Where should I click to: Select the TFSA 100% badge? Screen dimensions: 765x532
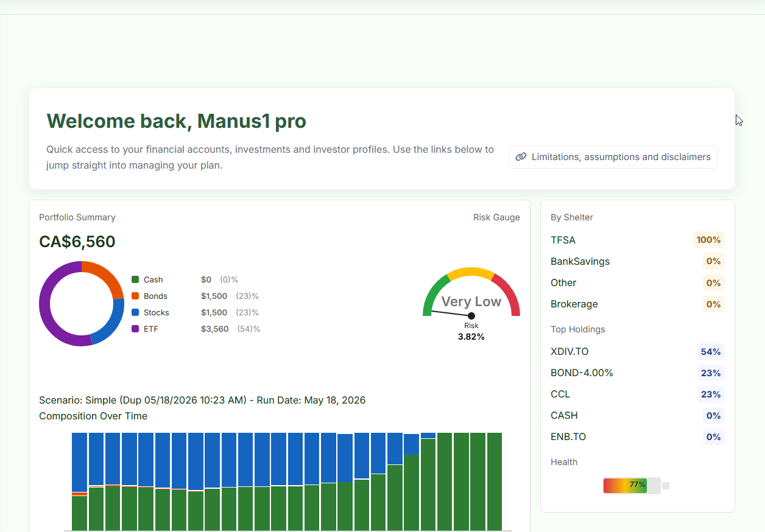708,240
